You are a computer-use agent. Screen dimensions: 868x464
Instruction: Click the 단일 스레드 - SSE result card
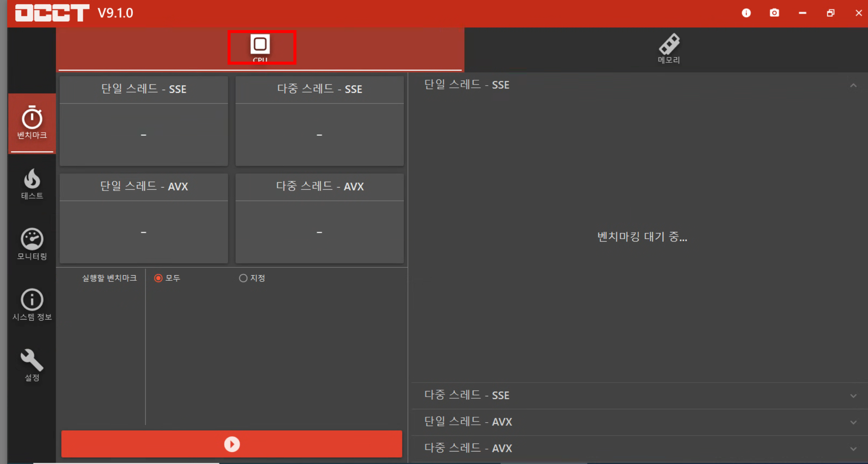(x=143, y=121)
